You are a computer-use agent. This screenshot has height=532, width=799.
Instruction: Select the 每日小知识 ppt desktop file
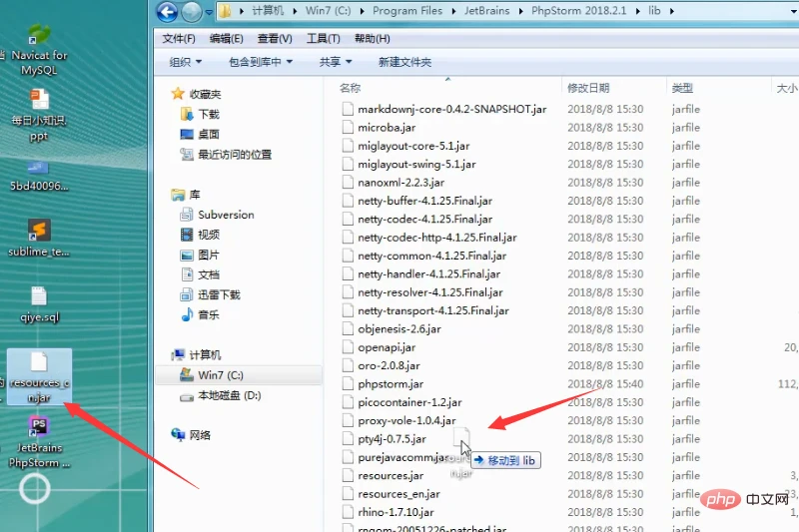click(x=39, y=115)
